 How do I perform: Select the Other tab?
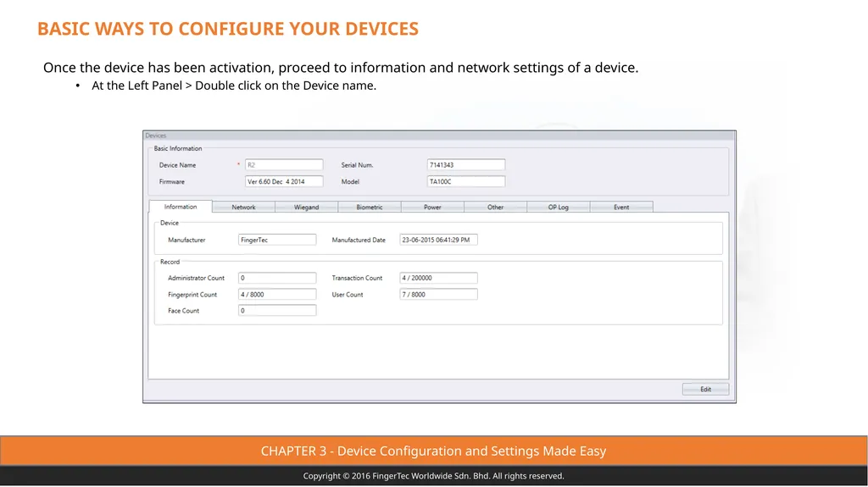495,207
